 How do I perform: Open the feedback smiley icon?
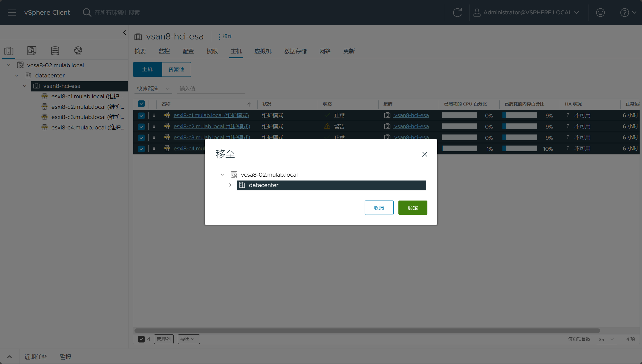tap(600, 13)
